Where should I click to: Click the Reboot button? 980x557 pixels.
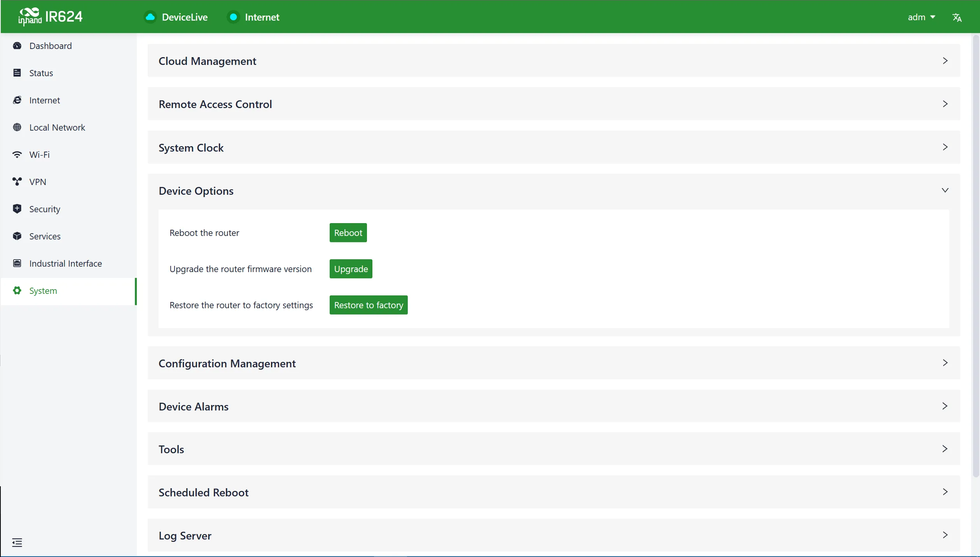(x=348, y=232)
